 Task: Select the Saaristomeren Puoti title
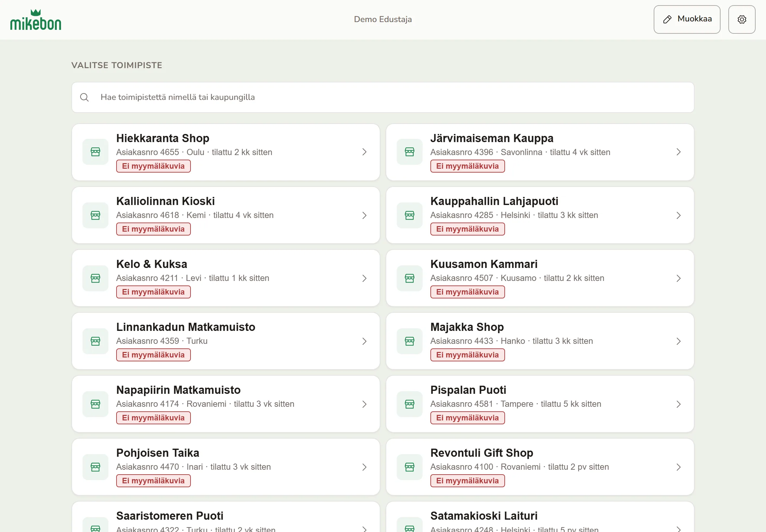click(170, 516)
